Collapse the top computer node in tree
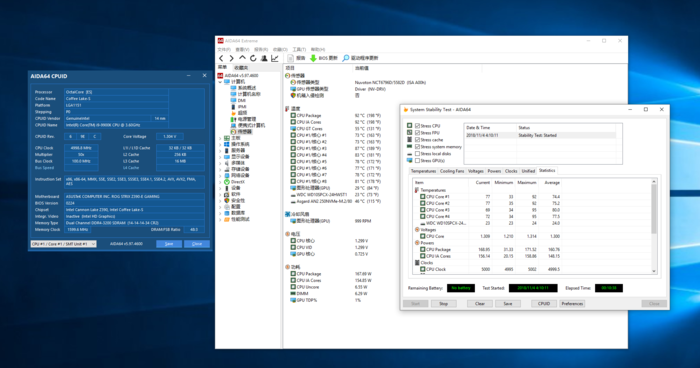The height and width of the screenshot is (368, 700). tap(220, 82)
